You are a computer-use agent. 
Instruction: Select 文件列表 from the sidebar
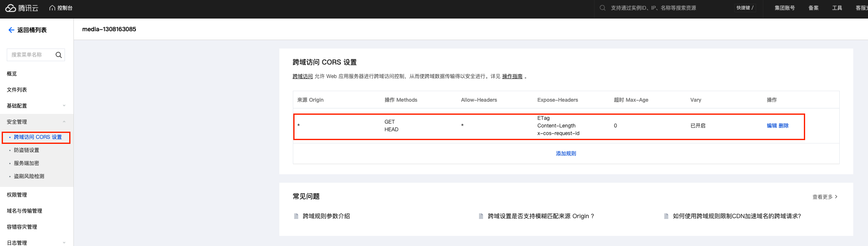click(x=17, y=90)
